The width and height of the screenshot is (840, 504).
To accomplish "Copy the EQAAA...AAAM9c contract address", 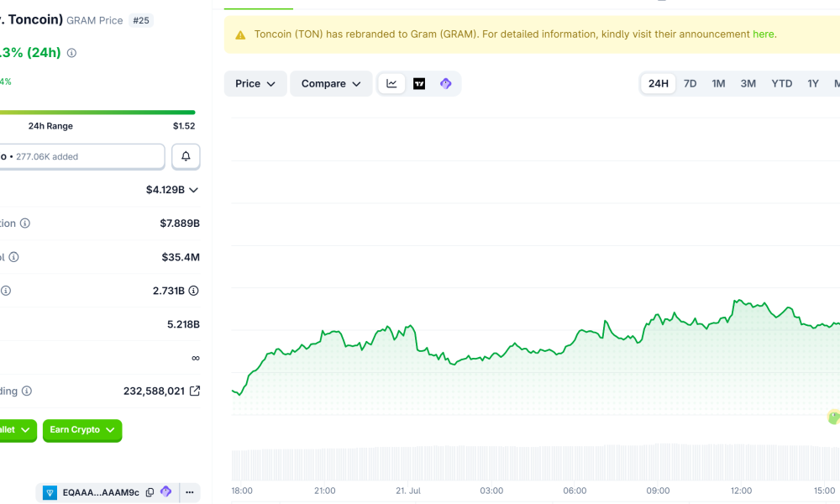I will click(150, 492).
